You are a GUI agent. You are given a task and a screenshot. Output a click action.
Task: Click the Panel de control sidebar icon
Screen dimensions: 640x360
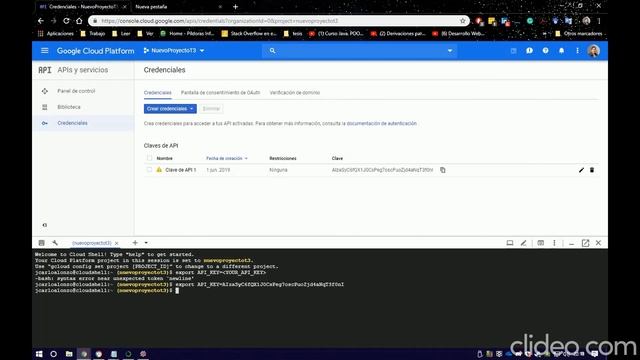coord(44,91)
